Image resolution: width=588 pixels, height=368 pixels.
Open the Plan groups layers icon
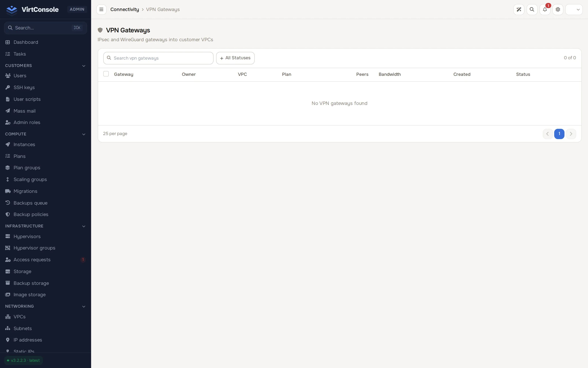tap(8, 168)
